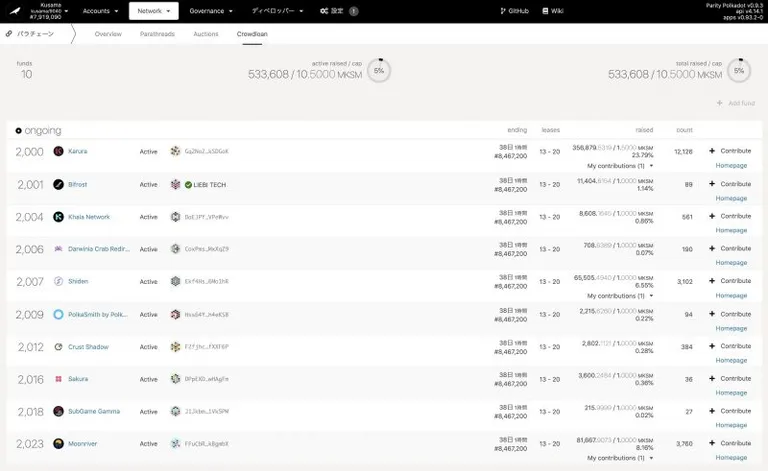Expand My contributions under Karura
Image resolution: width=768 pixels, height=471 pixels.
(x=620, y=166)
